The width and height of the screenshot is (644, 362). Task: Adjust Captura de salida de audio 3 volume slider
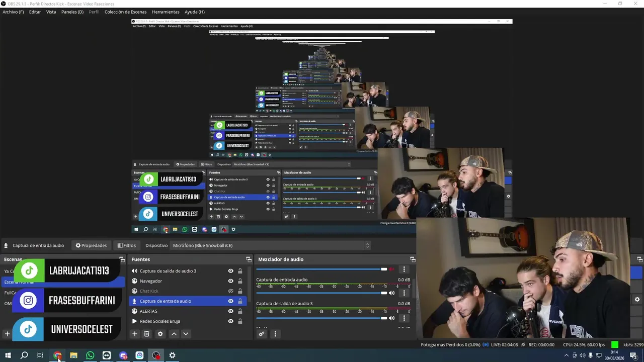pyautogui.click(x=321, y=318)
